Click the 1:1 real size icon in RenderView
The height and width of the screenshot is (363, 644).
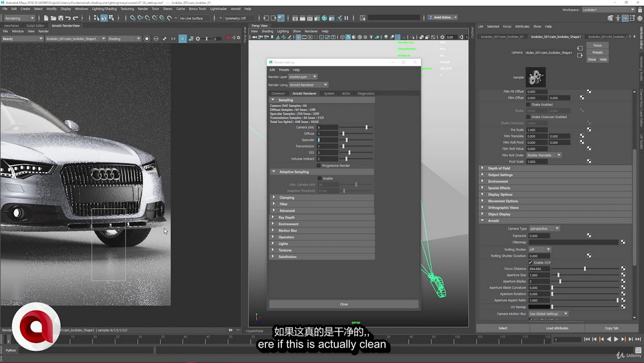pyautogui.click(x=173, y=39)
